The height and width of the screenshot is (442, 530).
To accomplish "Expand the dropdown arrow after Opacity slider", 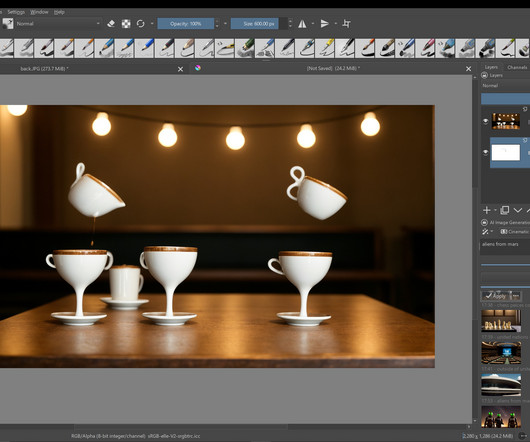I will point(225,24).
